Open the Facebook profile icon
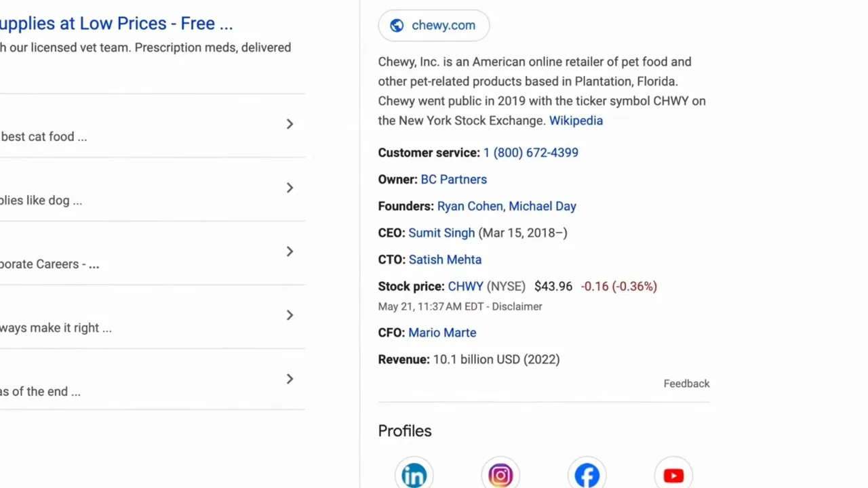This screenshot has height=488, width=868. 587,475
